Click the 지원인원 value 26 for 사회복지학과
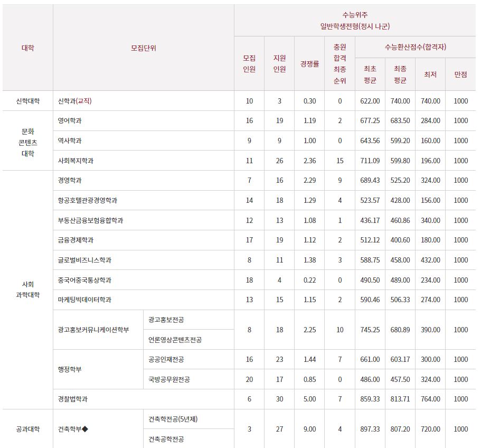Viewport: 481px width, 448px height. [x=279, y=161]
